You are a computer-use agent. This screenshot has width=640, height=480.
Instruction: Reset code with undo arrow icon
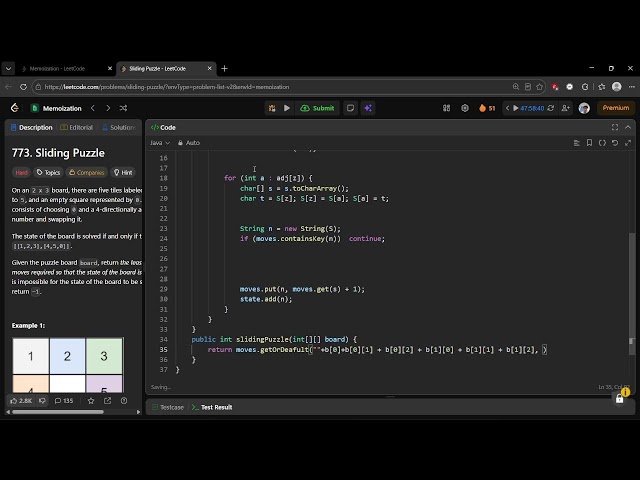click(x=615, y=143)
